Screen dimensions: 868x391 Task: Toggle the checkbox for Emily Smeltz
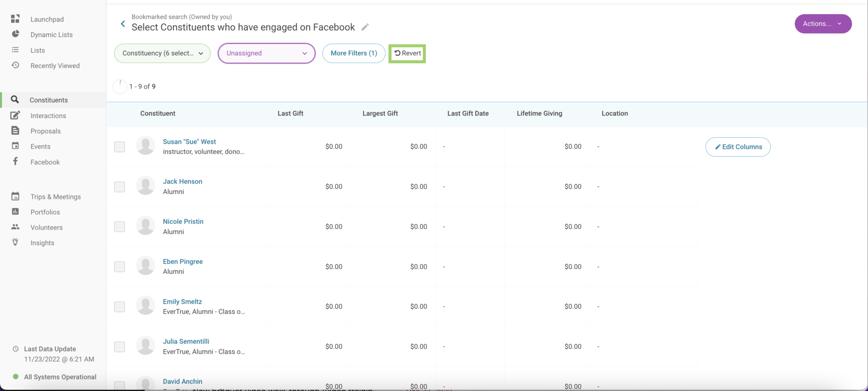(120, 307)
